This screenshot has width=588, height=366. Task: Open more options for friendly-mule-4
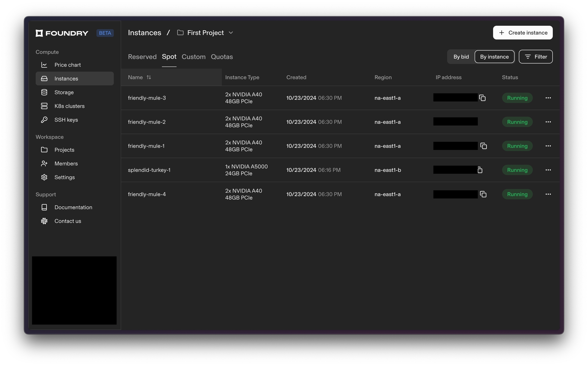[548, 194]
